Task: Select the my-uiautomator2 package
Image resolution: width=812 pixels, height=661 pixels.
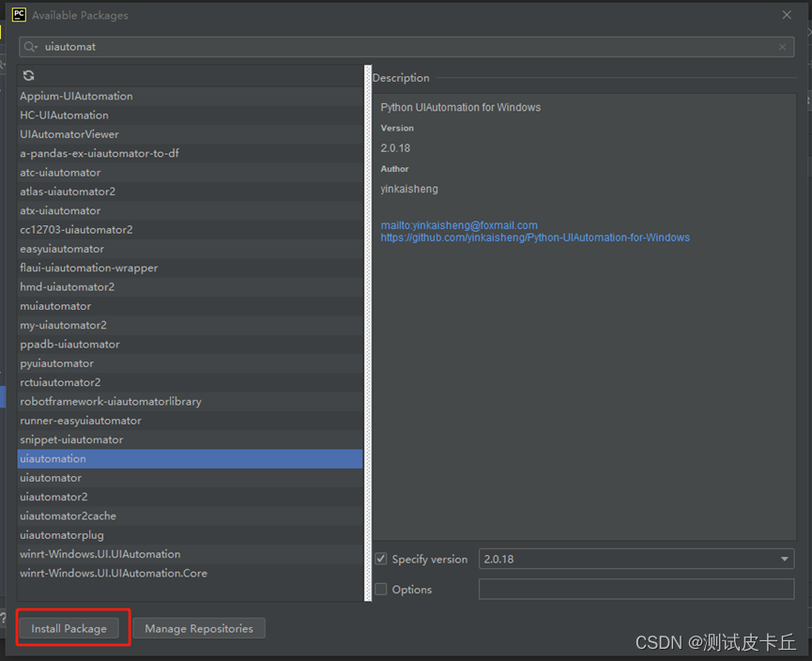Action: 190,325
